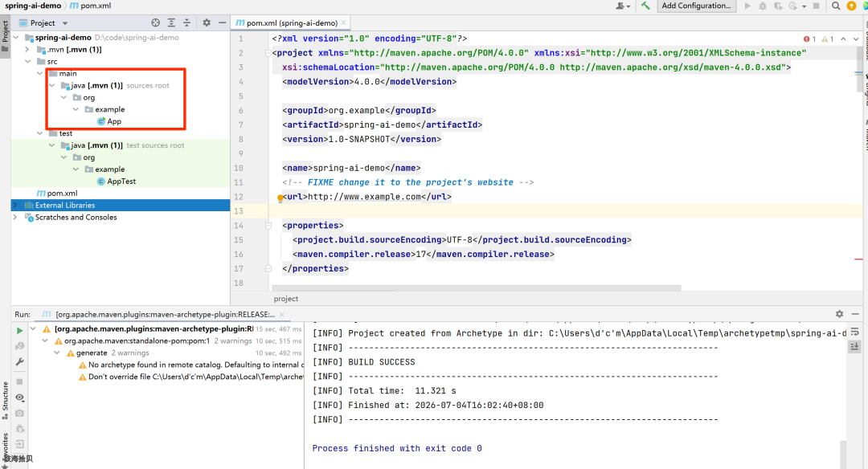This screenshot has height=469, width=868.
Task: Click the project breadcrumb below editor
Action: point(285,299)
